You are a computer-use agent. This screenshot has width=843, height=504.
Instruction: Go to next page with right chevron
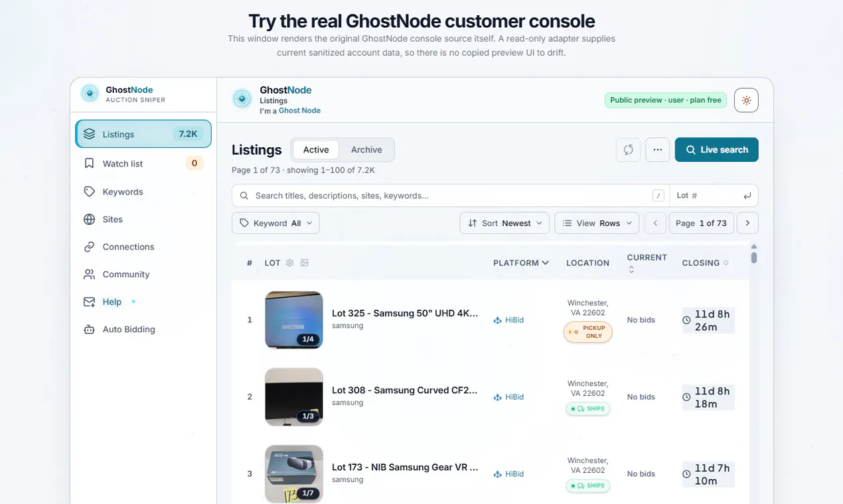(747, 223)
